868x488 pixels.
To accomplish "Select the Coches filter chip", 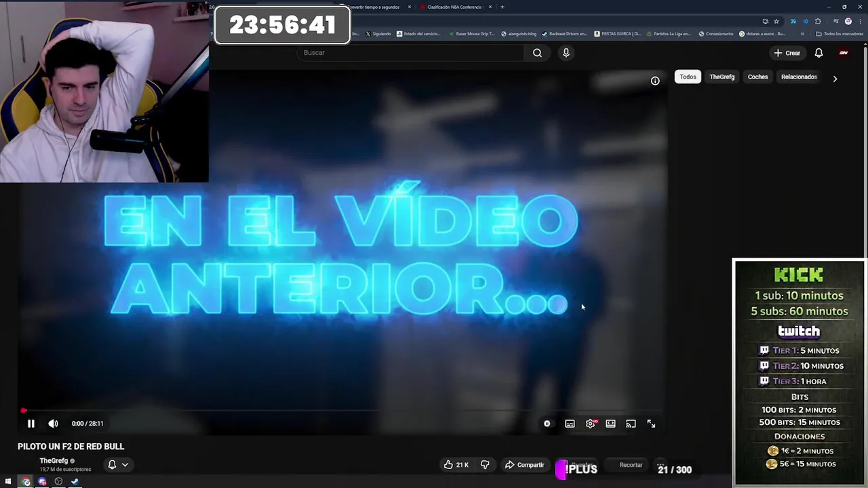I will pos(757,77).
